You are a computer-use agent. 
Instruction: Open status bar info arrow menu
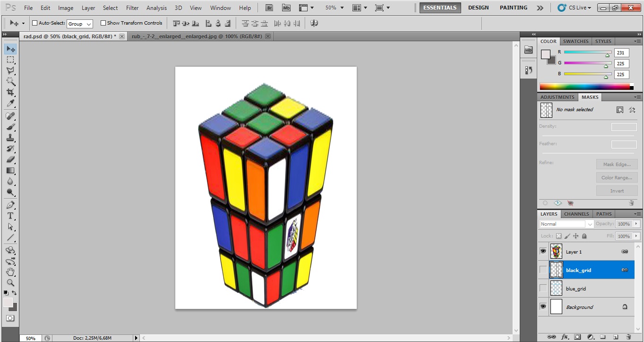click(137, 338)
